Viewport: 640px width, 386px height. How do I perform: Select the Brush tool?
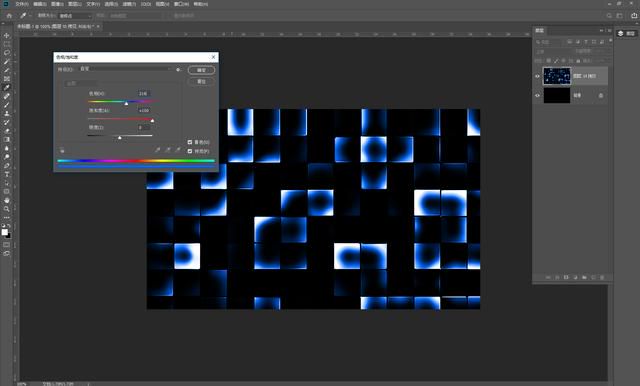pyautogui.click(x=7, y=105)
